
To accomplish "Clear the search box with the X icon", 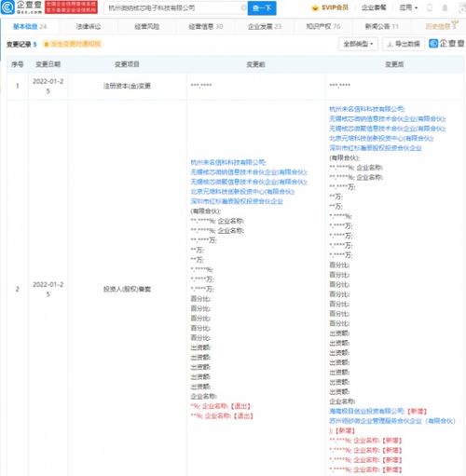I will click(x=244, y=7).
